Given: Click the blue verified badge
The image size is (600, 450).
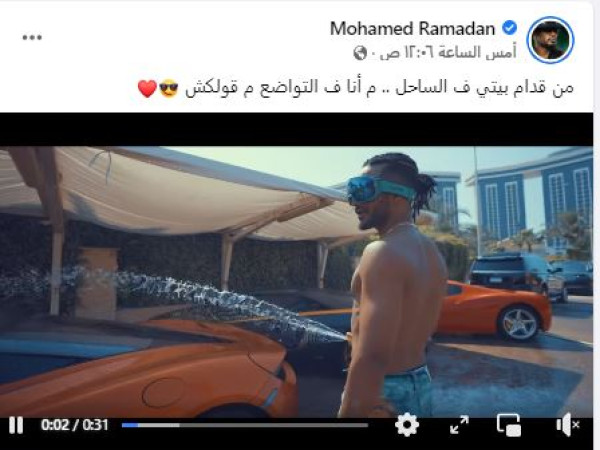Looking at the screenshot, I should pos(509,28).
